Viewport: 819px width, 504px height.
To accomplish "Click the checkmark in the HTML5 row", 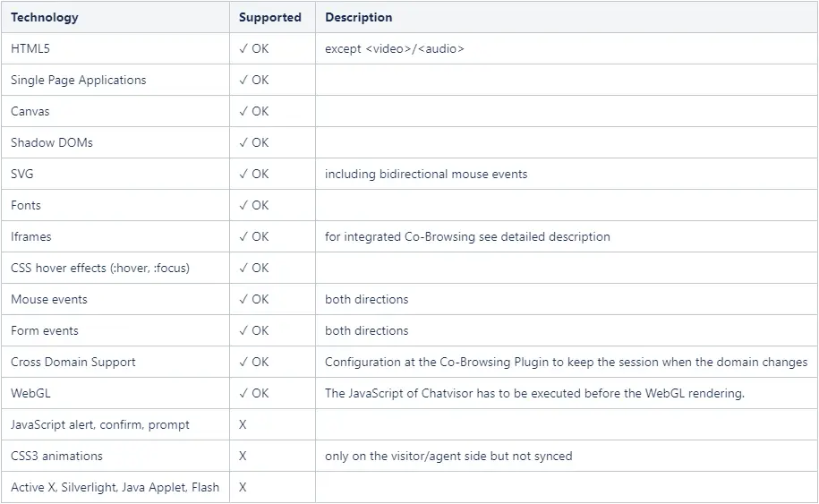I will pyautogui.click(x=254, y=48).
